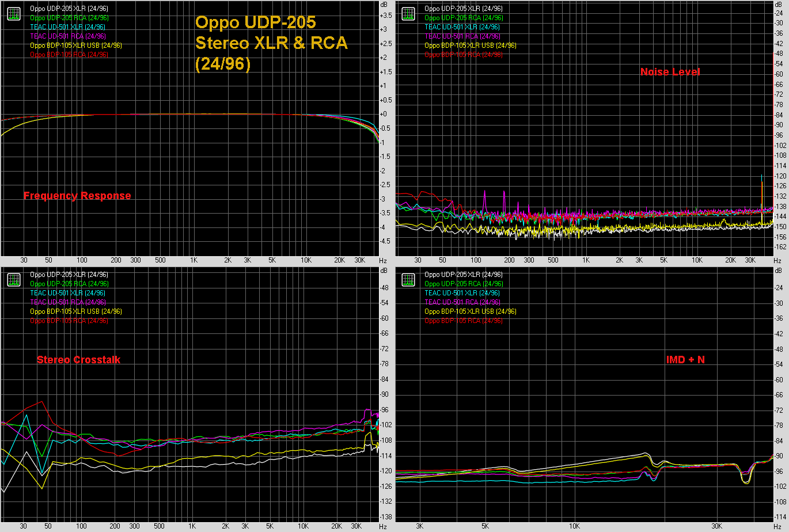The width and height of the screenshot is (789, 532).
Task: Click the graph icon in Stereo Crosstalk chart
Action: [13, 280]
